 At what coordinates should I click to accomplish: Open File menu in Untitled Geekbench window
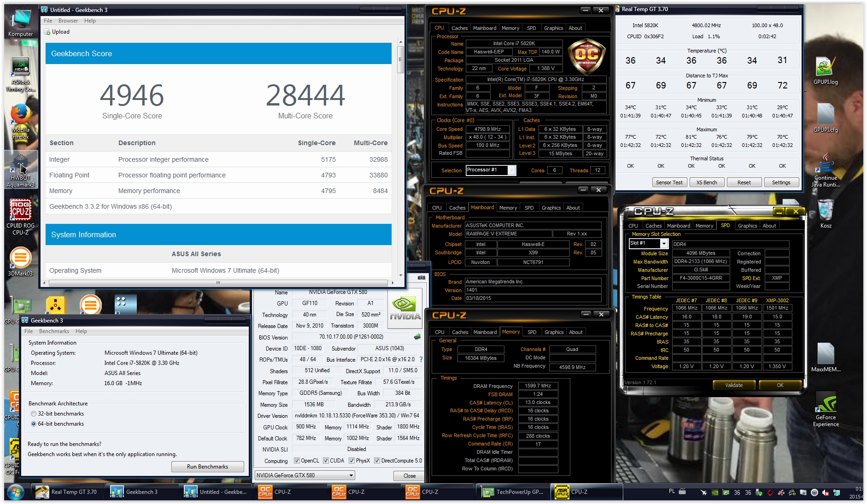click(x=48, y=21)
